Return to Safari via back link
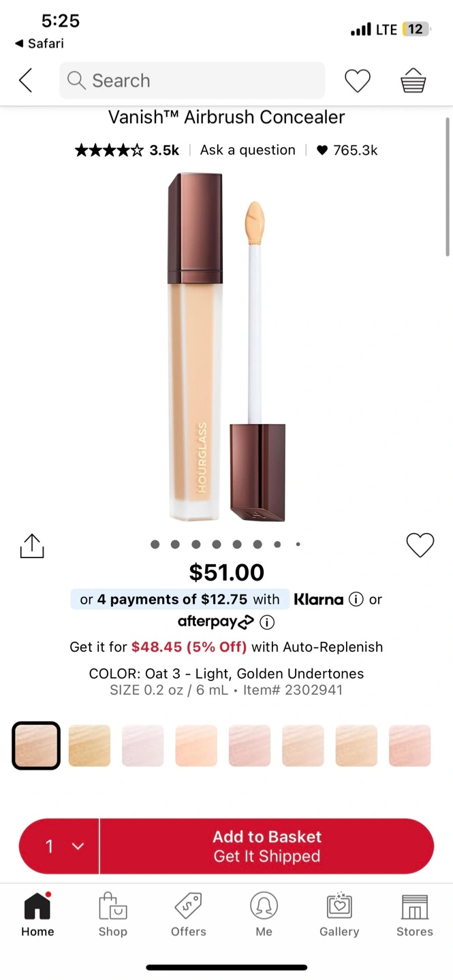 pos(40,44)
